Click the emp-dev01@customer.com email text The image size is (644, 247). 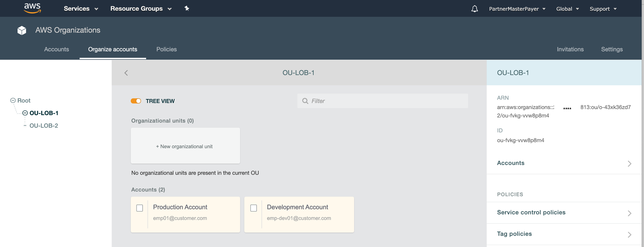click(299, 218)
